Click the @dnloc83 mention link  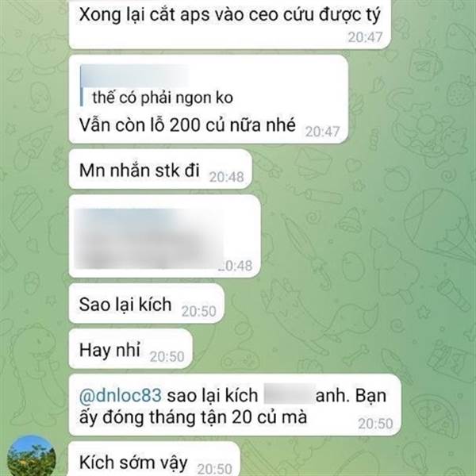pos(121,396)
